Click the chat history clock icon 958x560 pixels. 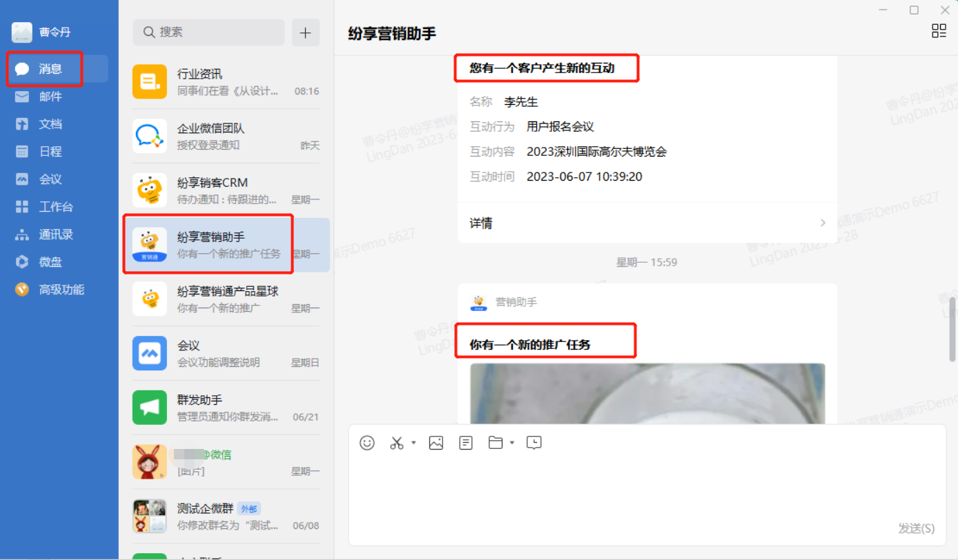[534, 443]
